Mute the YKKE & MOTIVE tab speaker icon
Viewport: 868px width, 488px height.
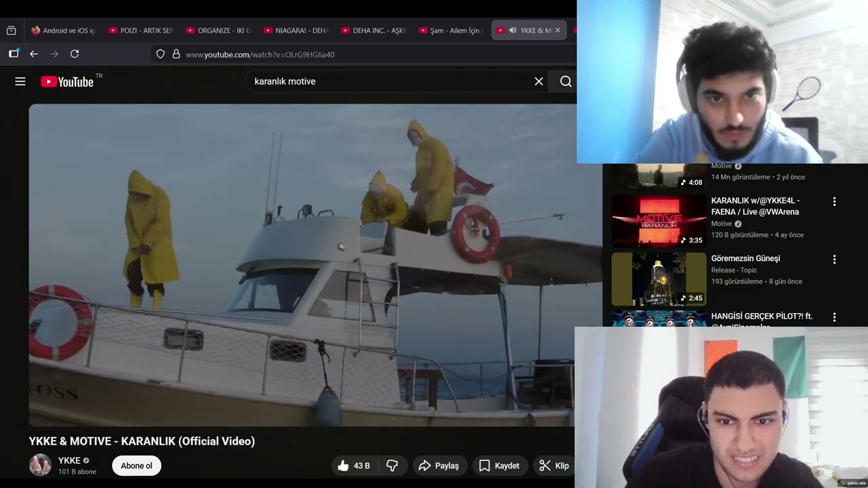513,30
